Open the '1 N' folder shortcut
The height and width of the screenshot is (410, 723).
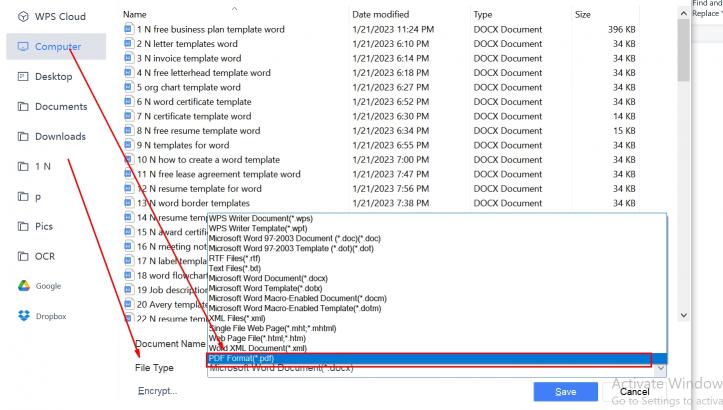click(34, 166)
